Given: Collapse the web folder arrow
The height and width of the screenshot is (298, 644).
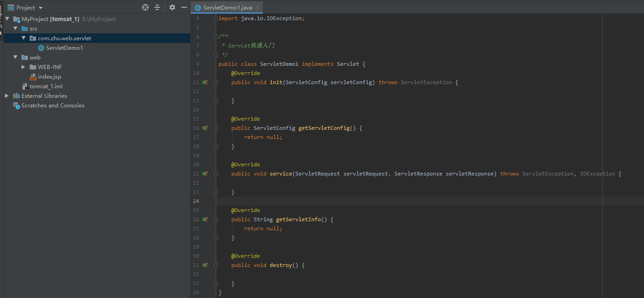Looking at the screenshot, I should point(15,58).
